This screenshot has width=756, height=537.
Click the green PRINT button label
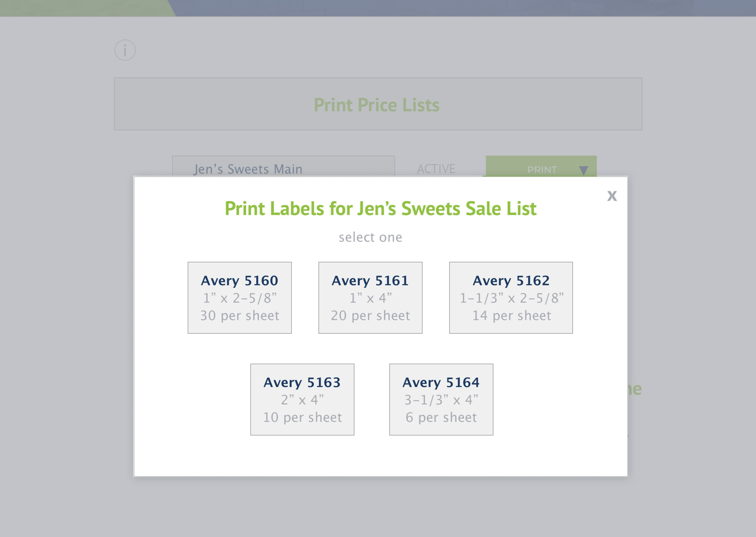click(542, 170)
